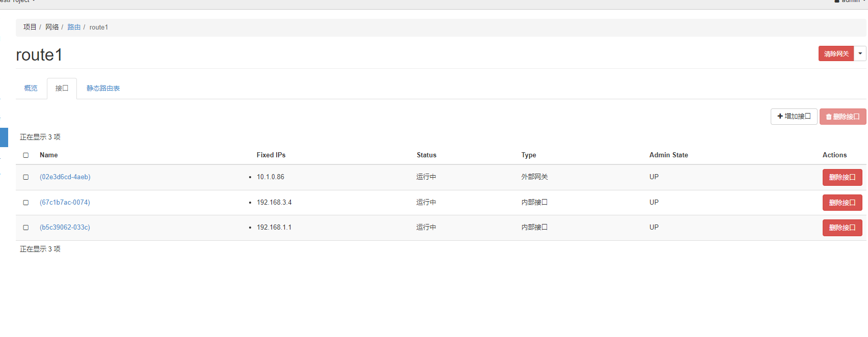The width and height of the screenshot is (868, 337).
Task: Delete the 192.168.1.1 interface row
Action: [x=842, y=228]
